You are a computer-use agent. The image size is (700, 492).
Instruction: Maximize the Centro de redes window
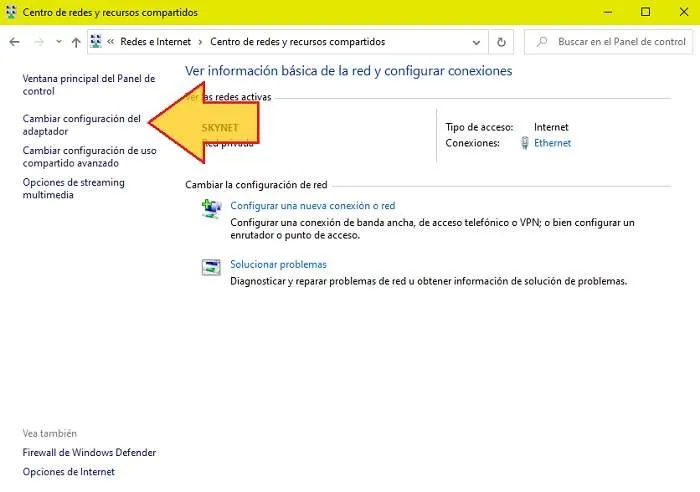point(645,12)
